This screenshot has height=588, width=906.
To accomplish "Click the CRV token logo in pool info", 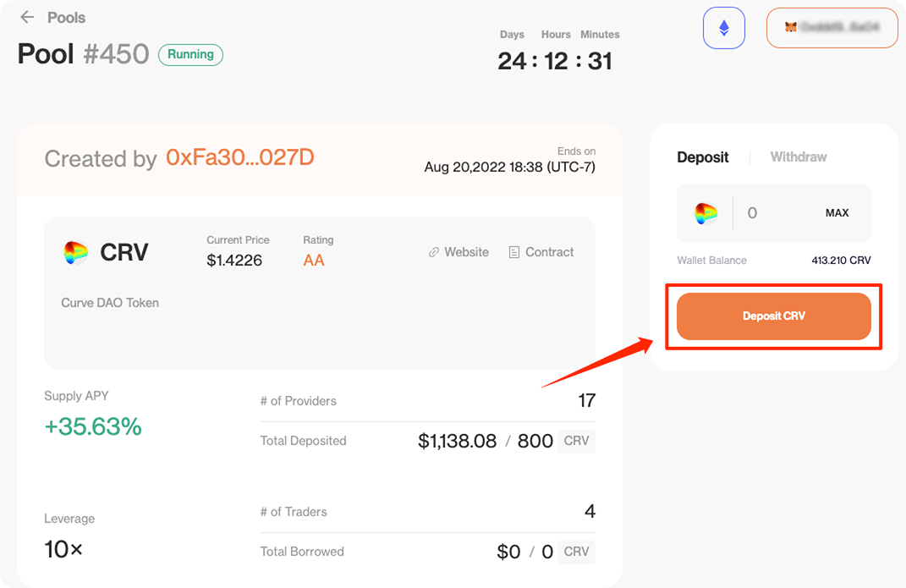I will tap(76, 252).
